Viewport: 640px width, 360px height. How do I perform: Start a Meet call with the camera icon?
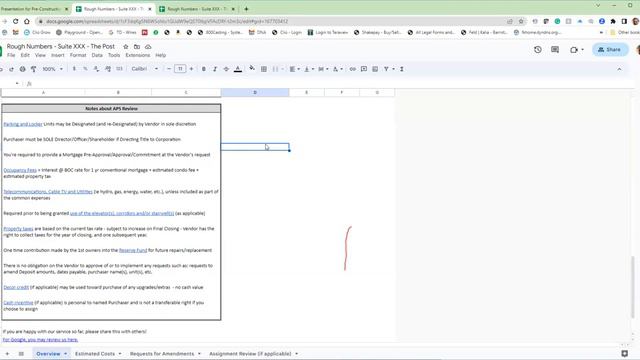[574, 49]
